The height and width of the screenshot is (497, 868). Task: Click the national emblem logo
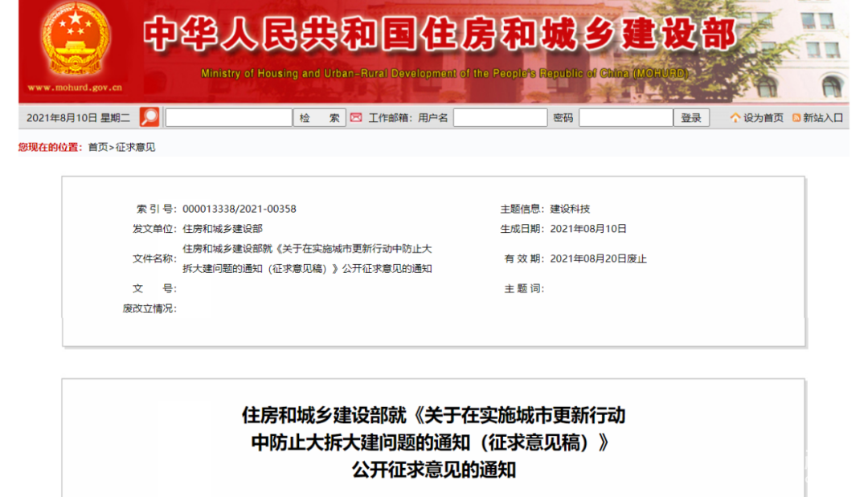76,39
